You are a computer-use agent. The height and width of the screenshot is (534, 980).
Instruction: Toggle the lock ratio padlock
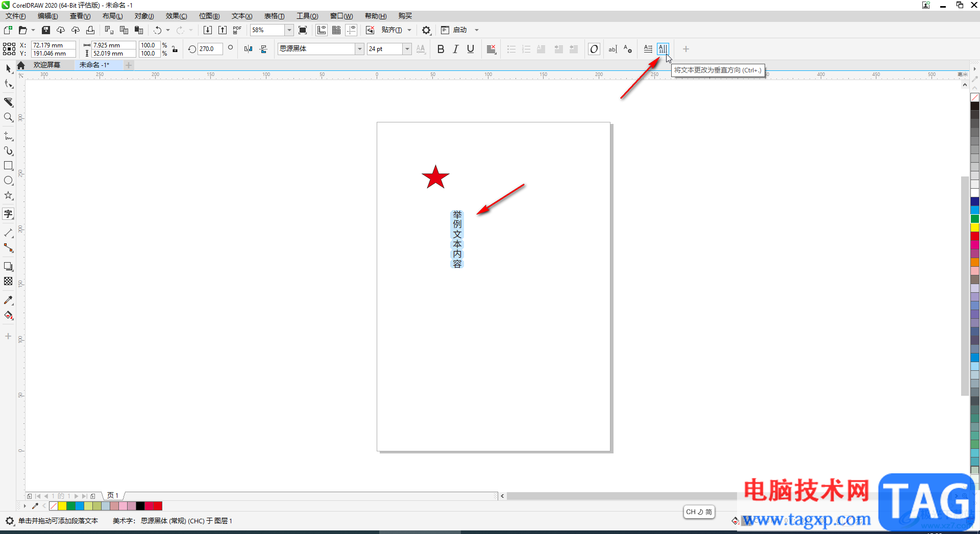175,49
